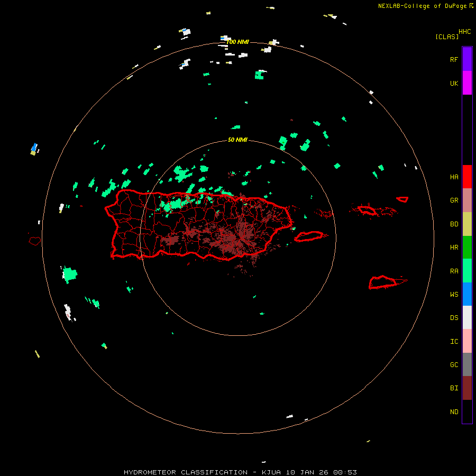This screenshot has width=476, height=476.
Task: Click the ND black legend block
Action: 467,411
